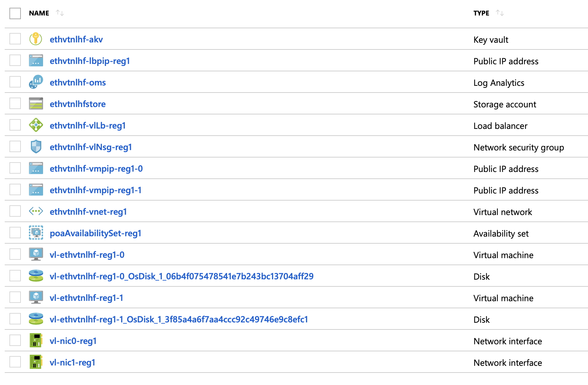Select the Log Analytics icon next to ethvtnlhf-oms
The height and width of the screenshot is (385, 588).
click(36, 82)
